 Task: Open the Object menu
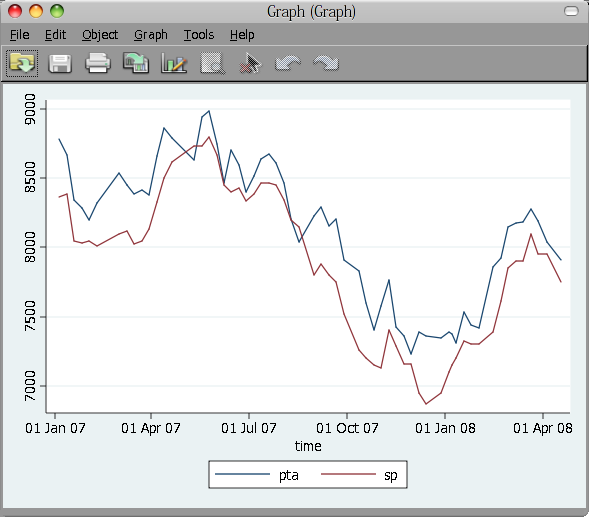(100, 35)
